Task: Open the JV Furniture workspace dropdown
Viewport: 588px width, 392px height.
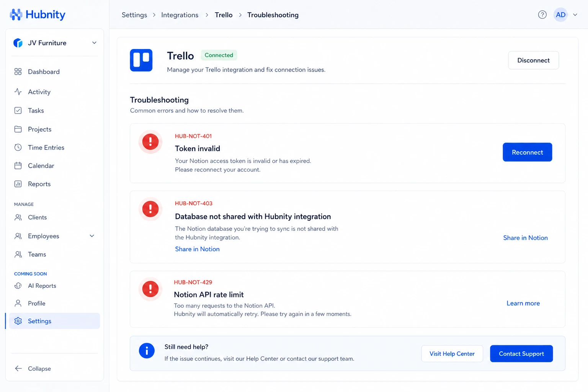Action: point(54,43)
